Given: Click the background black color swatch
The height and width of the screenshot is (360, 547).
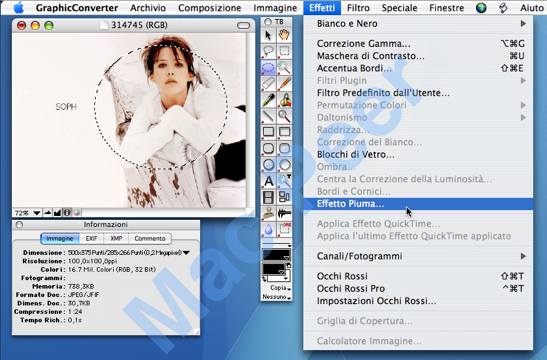Looking at the screenshot, I should click(x=274, y=269).
